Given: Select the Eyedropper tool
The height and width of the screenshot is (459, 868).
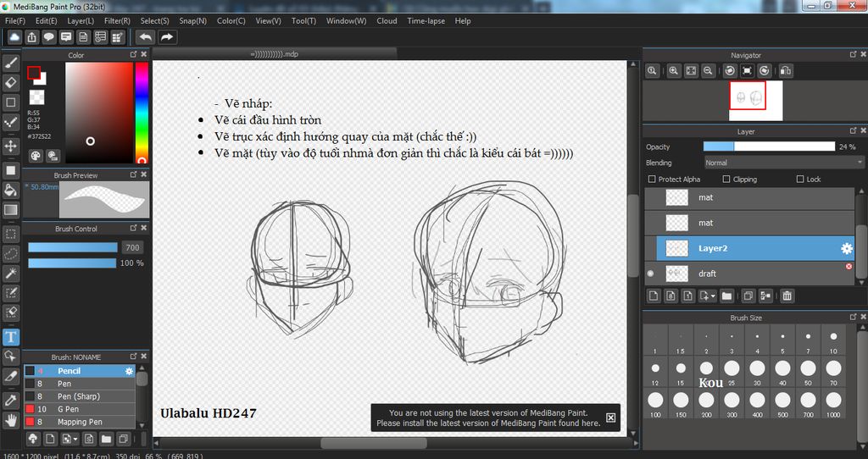Looking at the screenshot, I should point(11,400).
